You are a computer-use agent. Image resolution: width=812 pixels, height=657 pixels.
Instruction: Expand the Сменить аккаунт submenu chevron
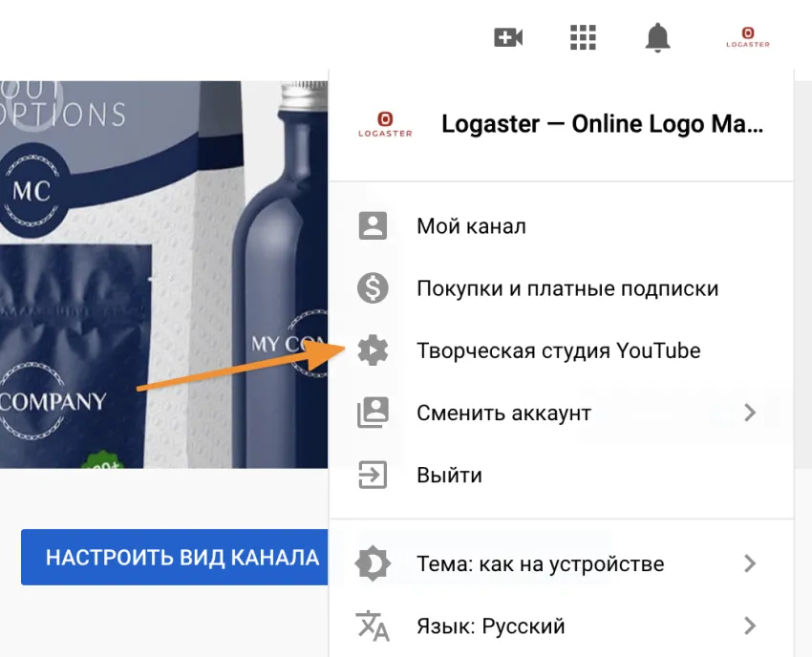[750, 413]
